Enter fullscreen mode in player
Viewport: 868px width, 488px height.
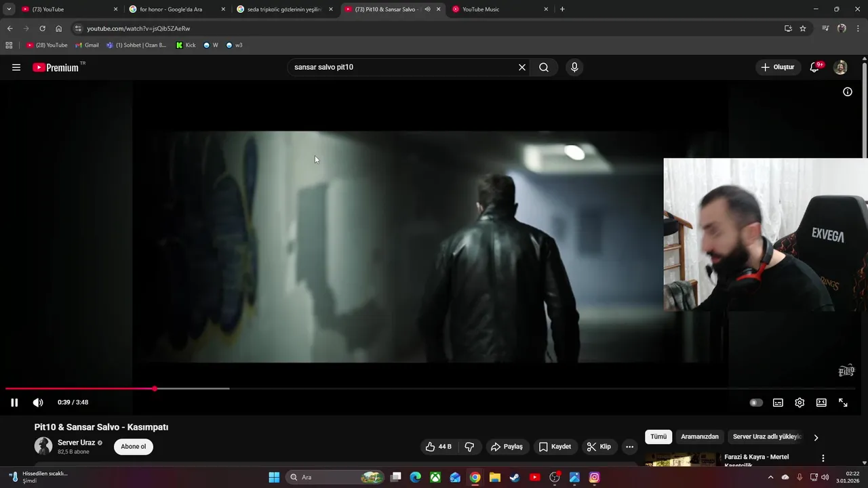843,403
